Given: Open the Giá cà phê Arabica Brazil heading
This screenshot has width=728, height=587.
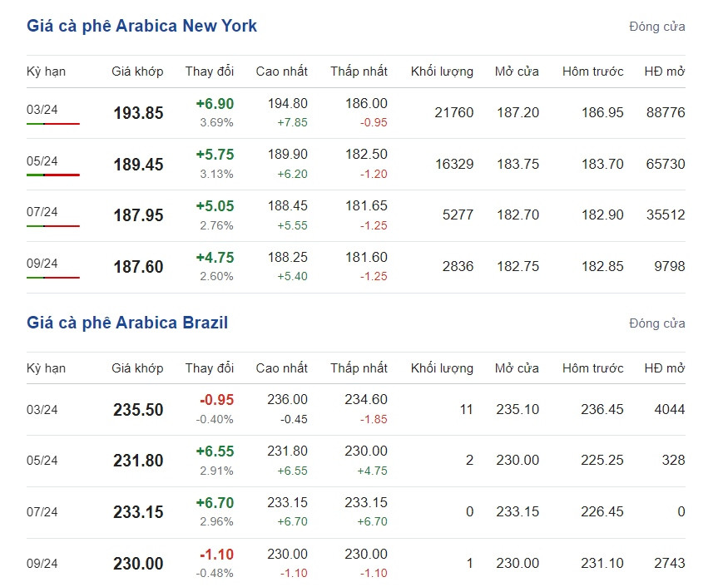Looking at the screenshot, I should point(127,323).
